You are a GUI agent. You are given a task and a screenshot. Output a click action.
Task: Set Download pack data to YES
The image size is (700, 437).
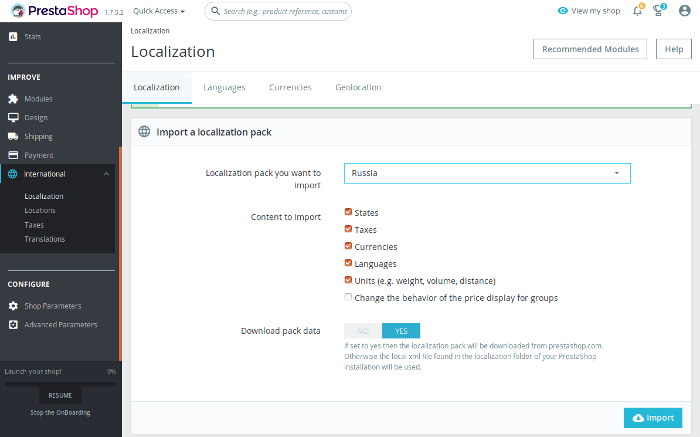click(401, 331)
